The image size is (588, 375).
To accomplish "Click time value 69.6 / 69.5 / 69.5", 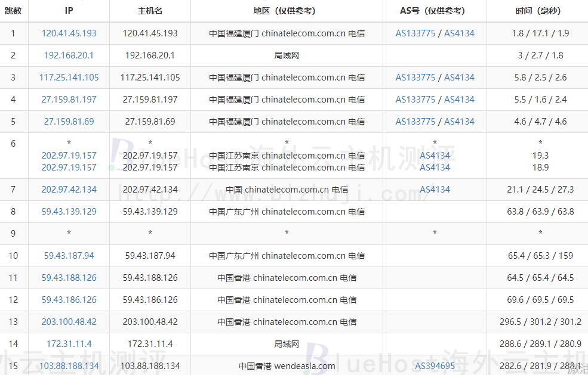I will [x=540, y=300].
